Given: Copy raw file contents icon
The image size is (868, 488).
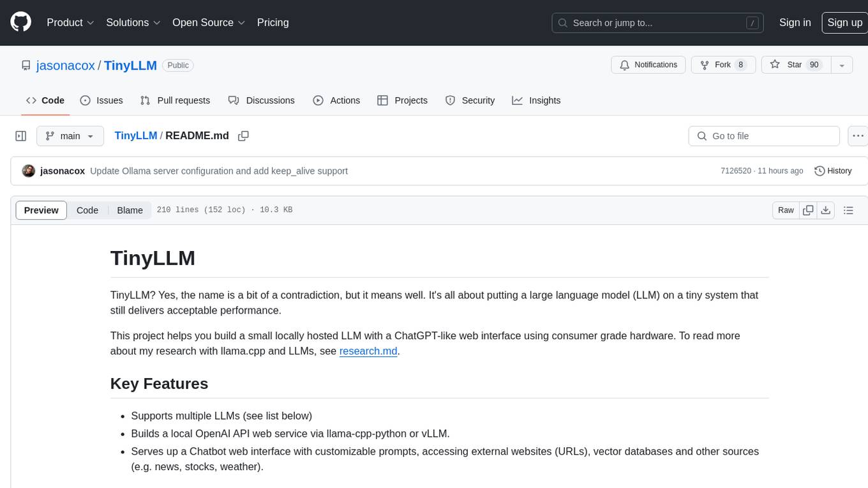Looking at the screenshot, I should pyautogui.click(x=808, y=210).
